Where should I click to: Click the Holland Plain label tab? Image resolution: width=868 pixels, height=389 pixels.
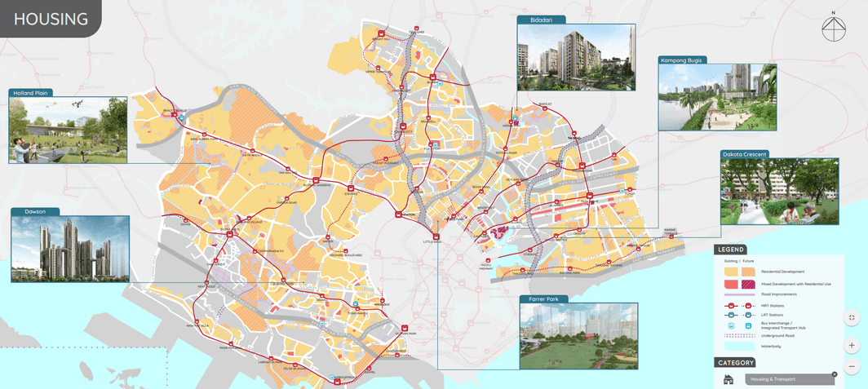(x=31, y=93)
